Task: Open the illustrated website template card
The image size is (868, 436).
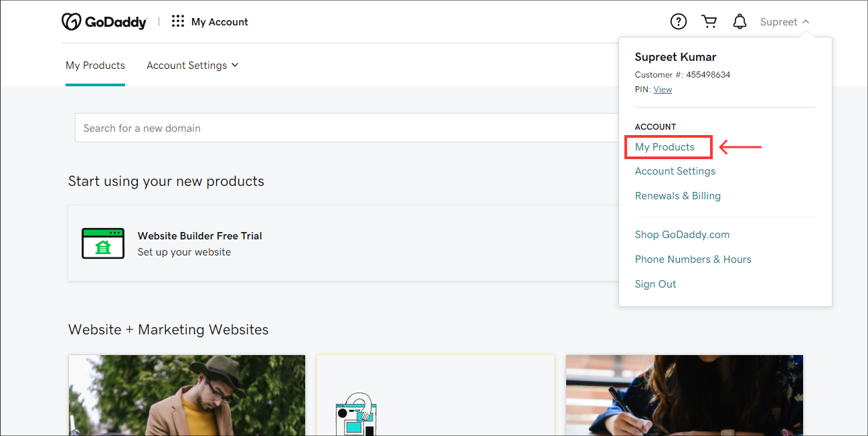Action: pyautogui.click(x=436, y=395)
